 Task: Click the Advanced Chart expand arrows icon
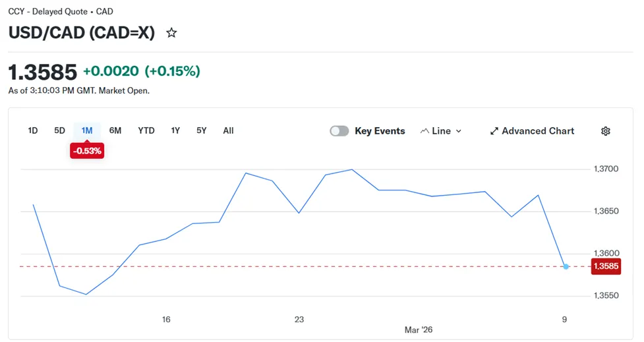pos(494,131)
